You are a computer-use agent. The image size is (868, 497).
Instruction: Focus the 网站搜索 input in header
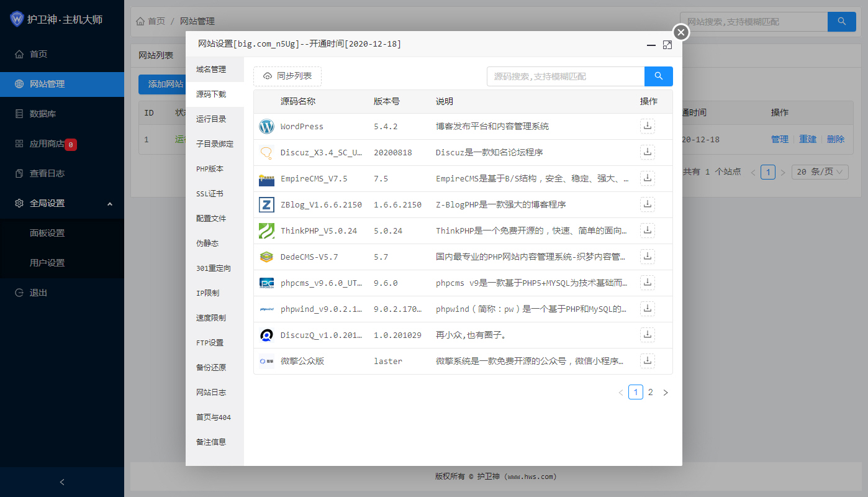click(x=754, y=21)
